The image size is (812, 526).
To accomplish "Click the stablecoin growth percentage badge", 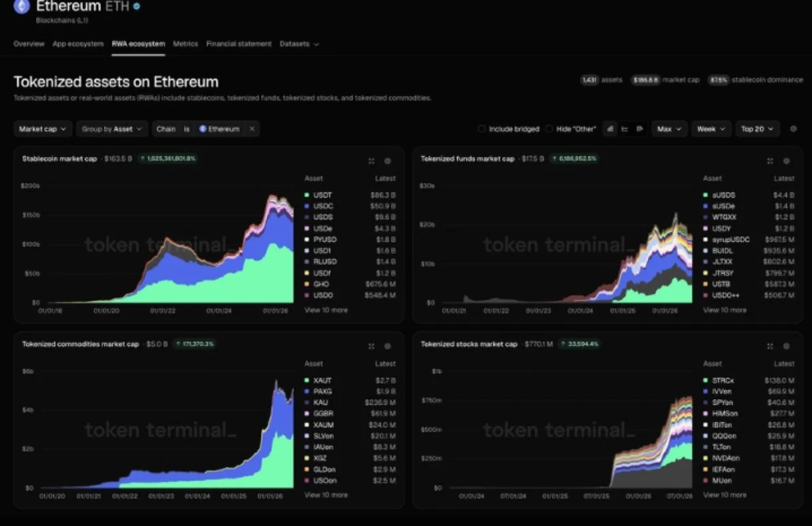I will [168, 159].
